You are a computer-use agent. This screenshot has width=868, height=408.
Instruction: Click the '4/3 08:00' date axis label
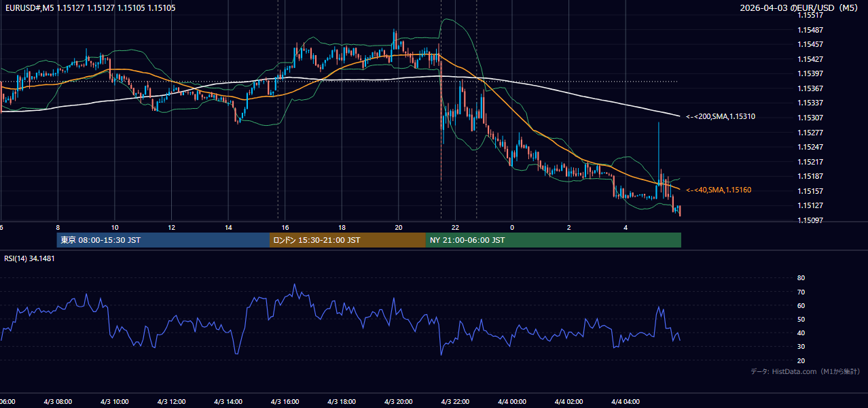click(x=58, y=402)
